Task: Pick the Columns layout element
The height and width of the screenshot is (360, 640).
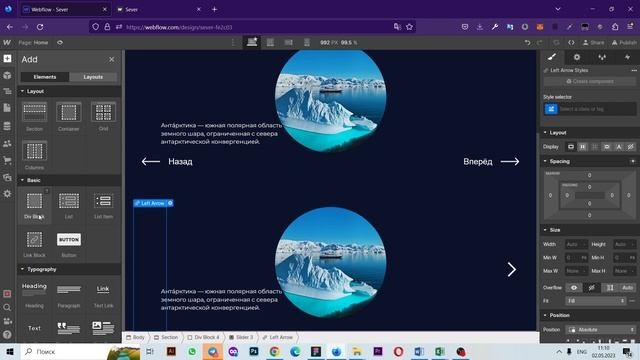Action: [x=34, y=155]
